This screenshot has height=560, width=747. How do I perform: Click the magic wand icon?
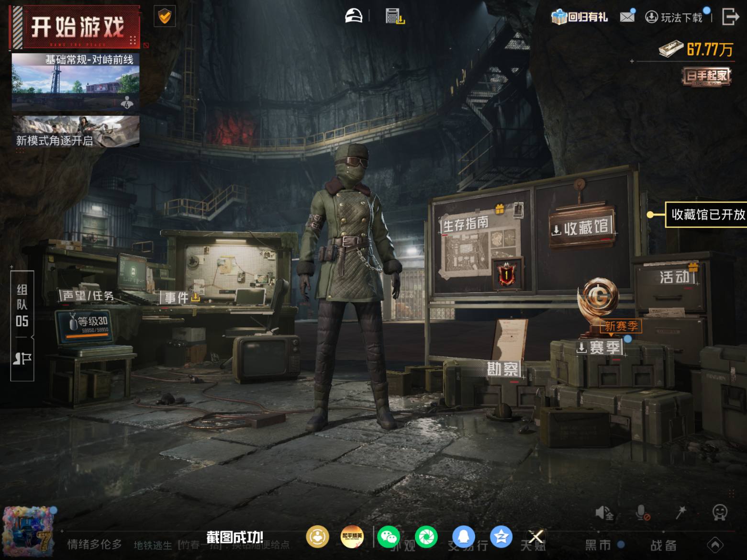click(680, 513)
